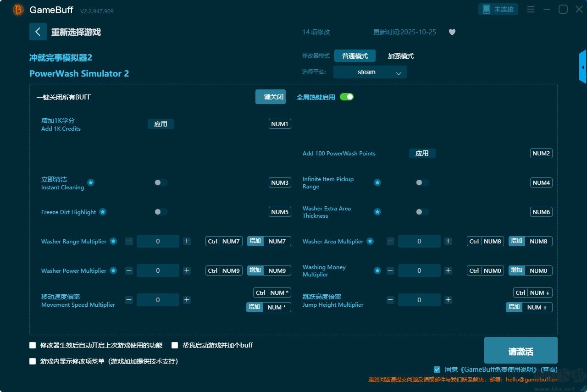Click the GameBuff logo icon

18,10
